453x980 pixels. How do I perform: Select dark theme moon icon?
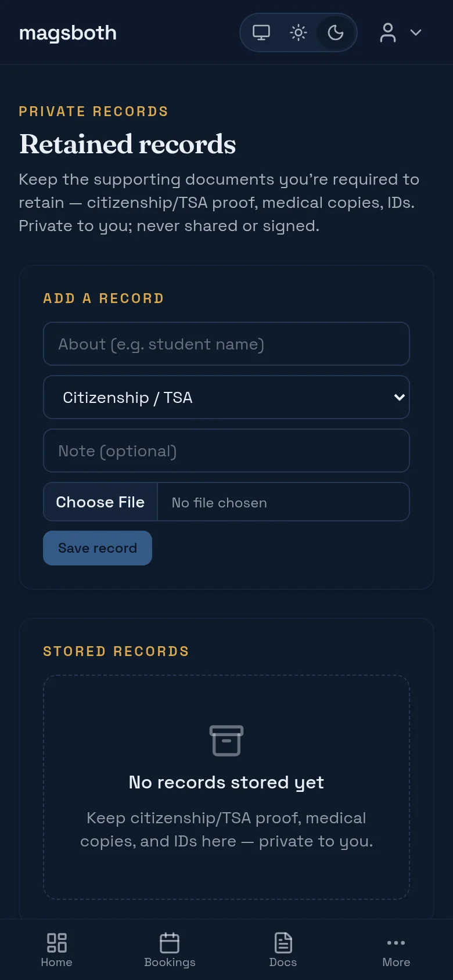(x=336, y=33)
